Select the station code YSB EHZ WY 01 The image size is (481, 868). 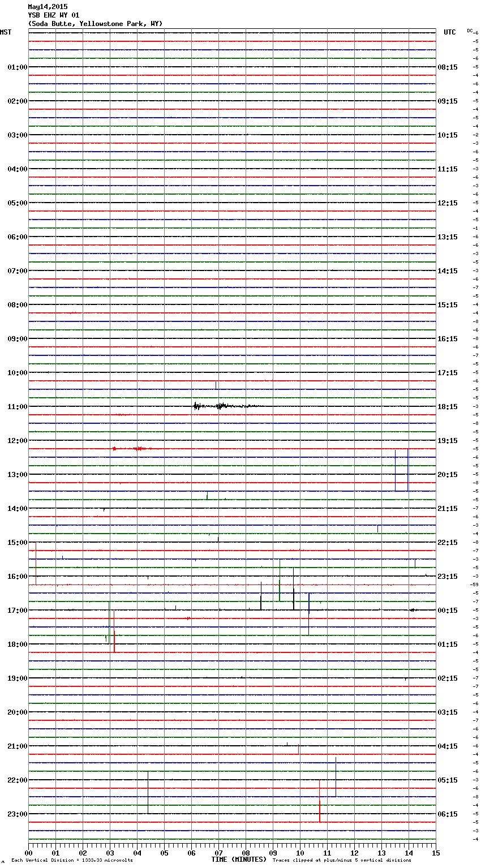[x=54, y=15]
